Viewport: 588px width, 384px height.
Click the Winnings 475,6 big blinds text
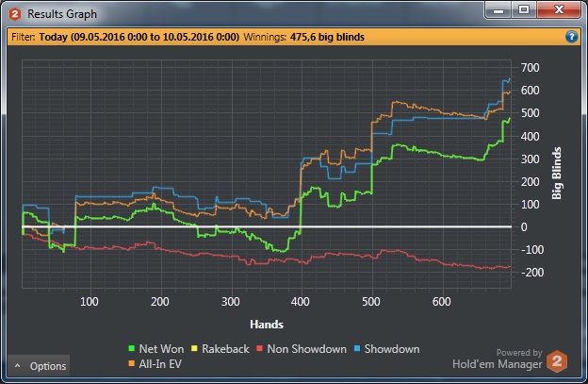[304, 37]
